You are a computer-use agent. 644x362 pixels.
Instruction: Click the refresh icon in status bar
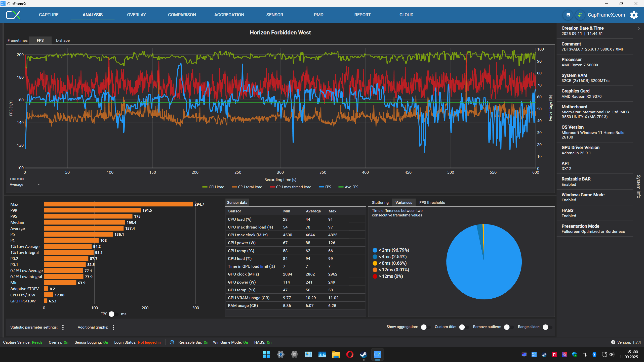click(172, 342)
